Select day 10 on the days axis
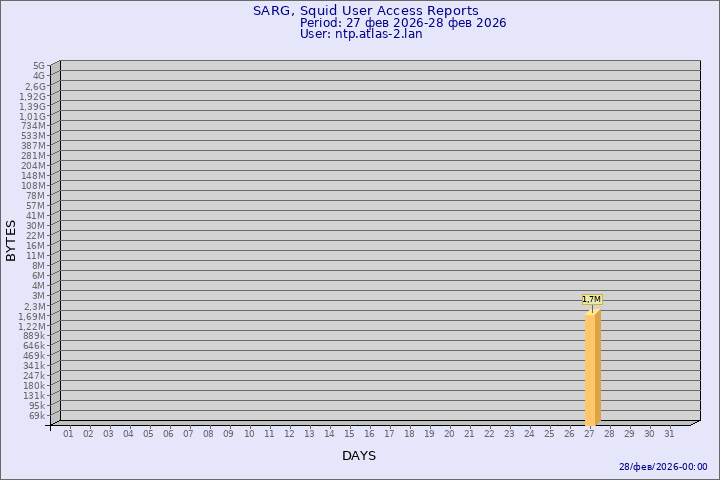The image size is (720, 480). (249, 433)
